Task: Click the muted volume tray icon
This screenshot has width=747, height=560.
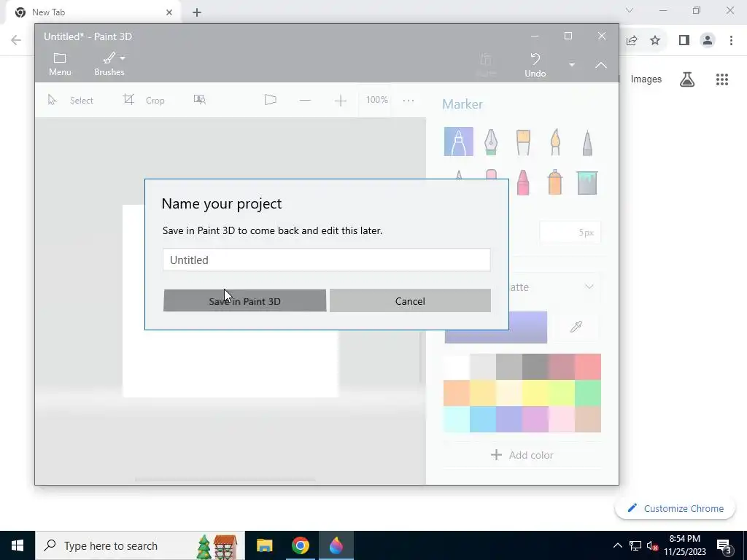Action: point(652,545)
